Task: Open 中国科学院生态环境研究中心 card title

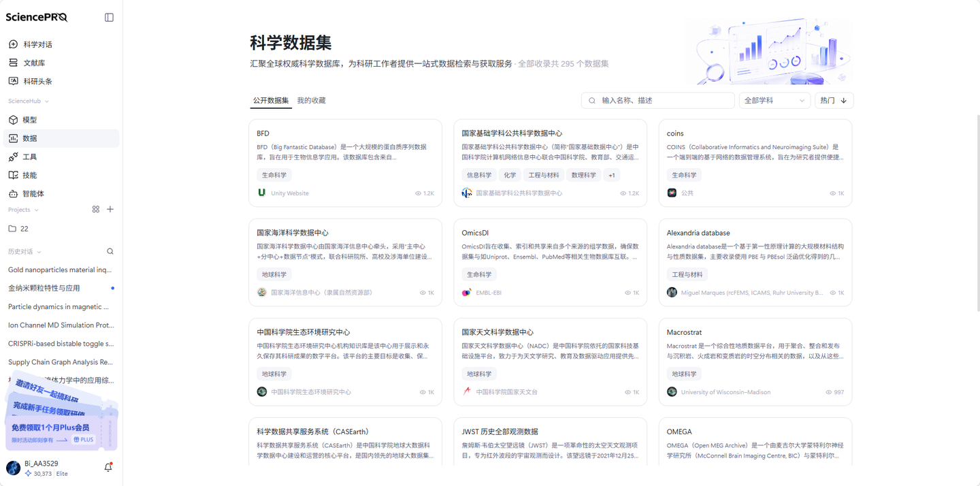Action: pos(304,332)
